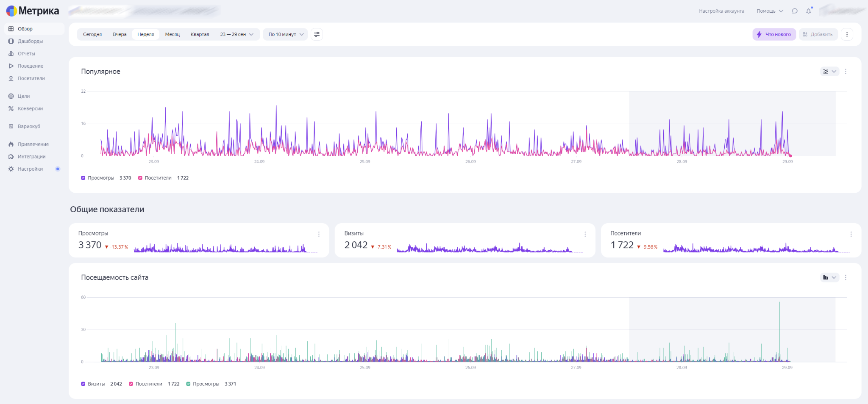
Task: Open the 23—29 сен date range dropdown
Action: point(236,34)
